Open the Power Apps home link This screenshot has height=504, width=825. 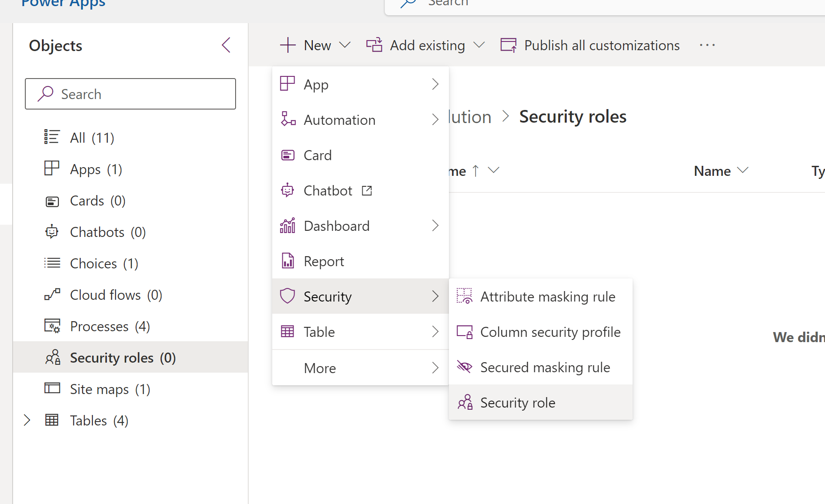coord(63,3)
